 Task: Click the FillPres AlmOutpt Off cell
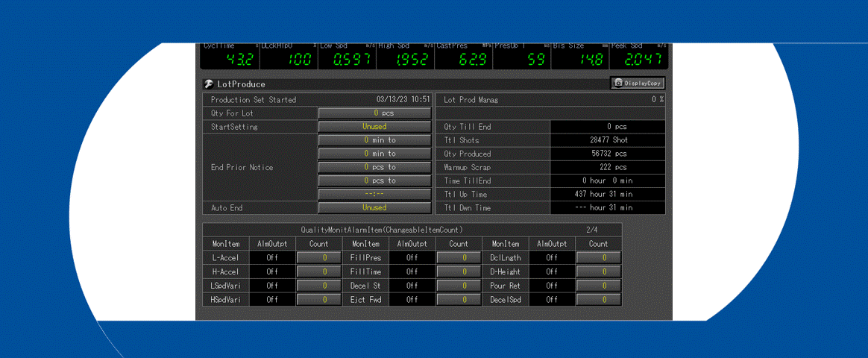click(x=412, y=257)
